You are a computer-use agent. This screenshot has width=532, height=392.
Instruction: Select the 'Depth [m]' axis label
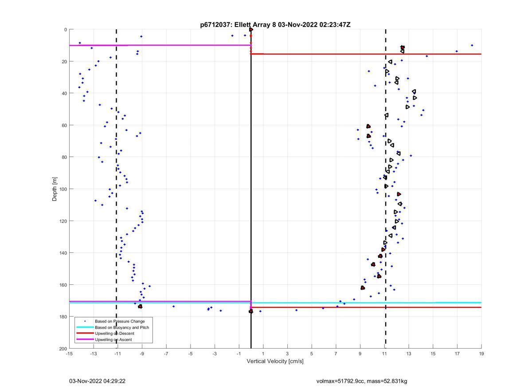pos(55,189)
